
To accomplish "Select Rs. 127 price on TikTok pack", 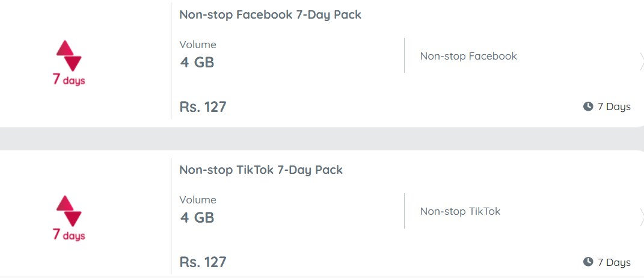I will [203, 262].
